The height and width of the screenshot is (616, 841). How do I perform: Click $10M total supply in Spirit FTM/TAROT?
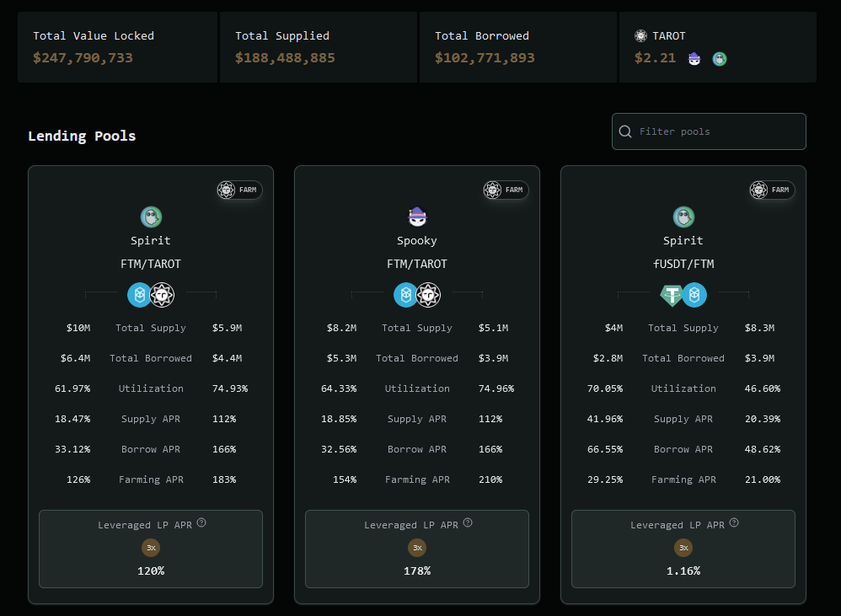(x=78, y=328)
